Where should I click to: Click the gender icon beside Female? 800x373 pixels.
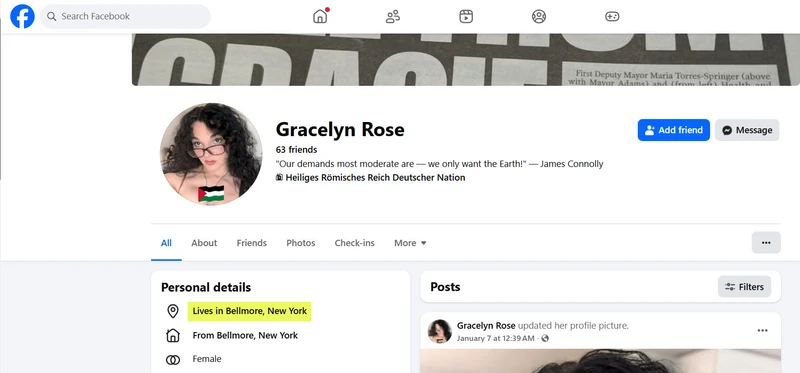[173, 360]
